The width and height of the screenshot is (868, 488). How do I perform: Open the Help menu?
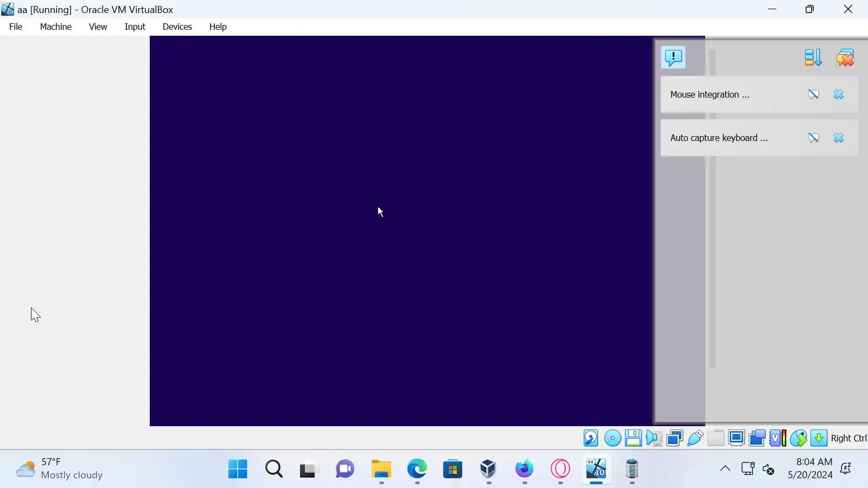pyautogui.click(x=218, y=27)
